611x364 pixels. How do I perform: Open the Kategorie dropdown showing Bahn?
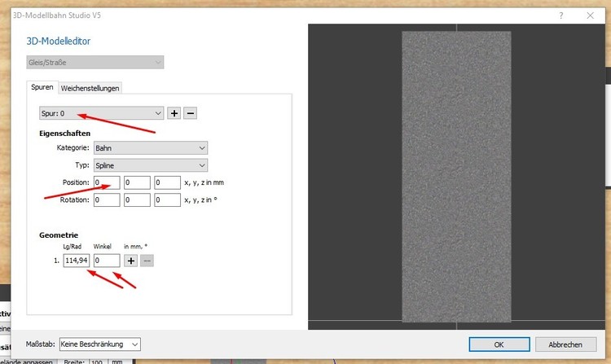point(151,148)
